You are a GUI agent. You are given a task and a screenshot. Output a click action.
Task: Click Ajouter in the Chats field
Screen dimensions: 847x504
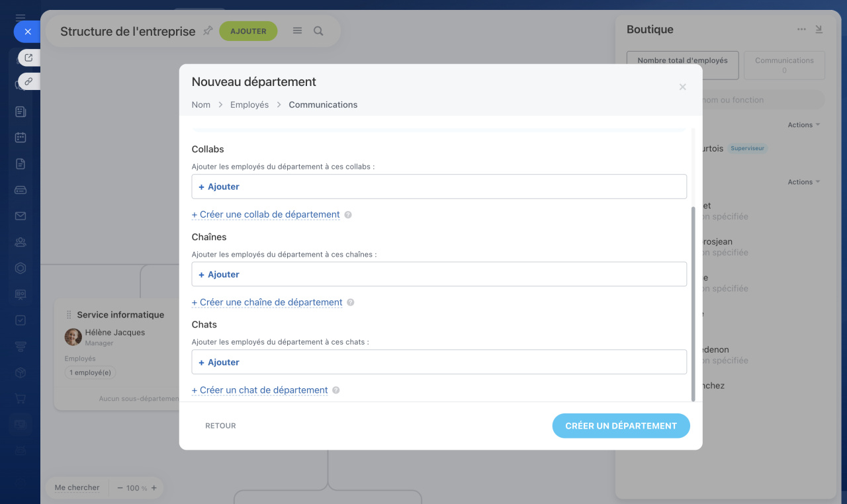(x=220, y=362)
